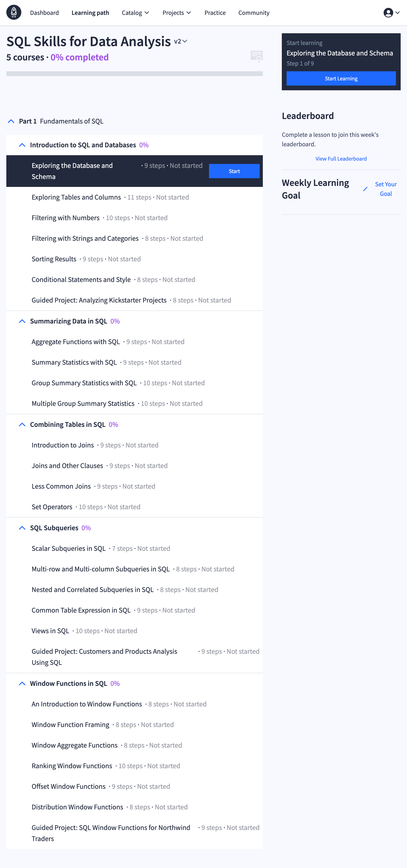Collapse the SQL Subqueries course chevron
The width and height of the screenshot is (407, 868).
(x=22, y=528)
